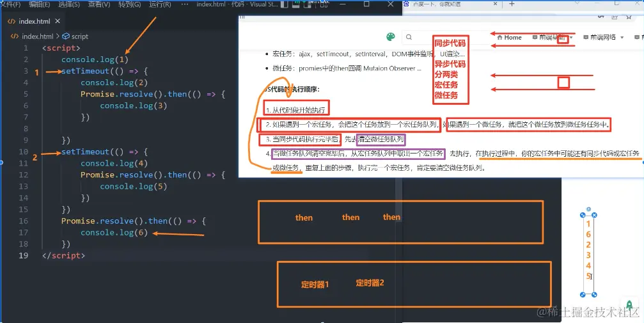Click the text 清空微任务队列 in step 3
Screen dimensions: 644x323
(381, 139)
